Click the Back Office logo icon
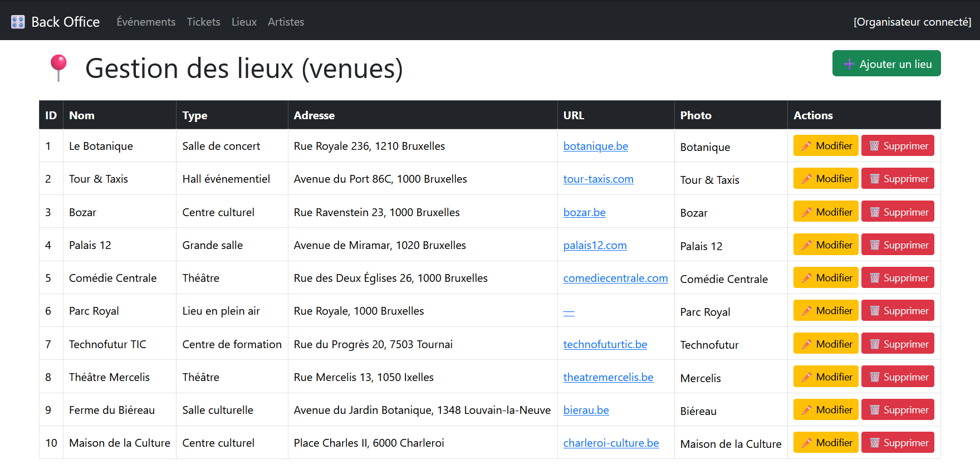This screenshot has height=469, width=980. pyautogui.click(x=18, y=22)
